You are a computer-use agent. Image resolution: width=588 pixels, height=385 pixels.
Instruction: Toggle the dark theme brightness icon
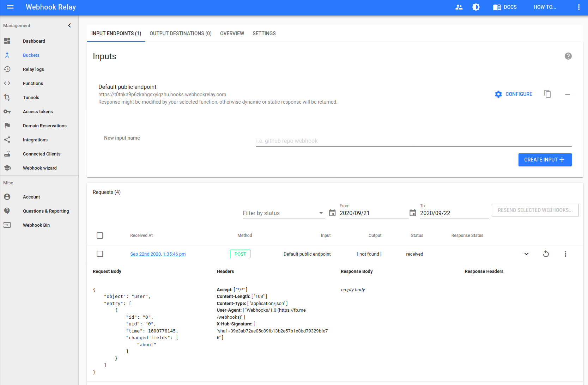tap(476, 7)
